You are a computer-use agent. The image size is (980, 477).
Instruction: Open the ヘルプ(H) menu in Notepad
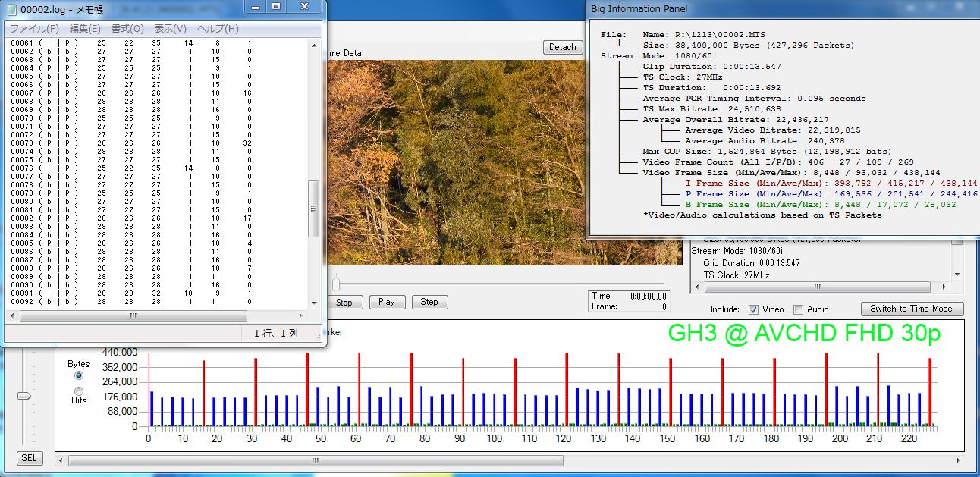tap(218, 29)
